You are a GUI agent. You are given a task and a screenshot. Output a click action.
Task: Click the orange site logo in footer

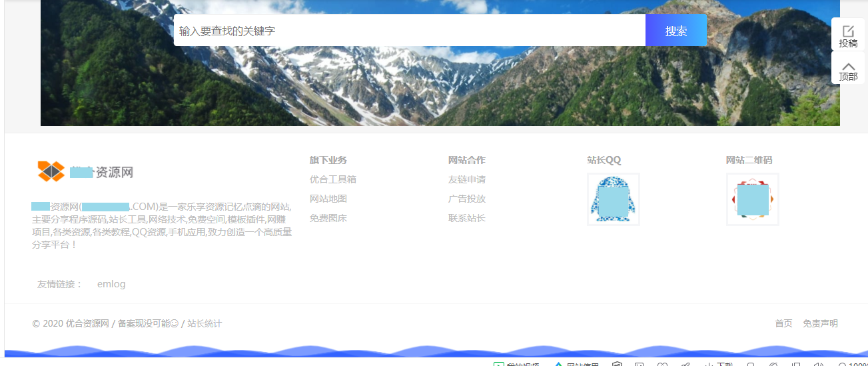pyautogui.click(x=51, y=171)
